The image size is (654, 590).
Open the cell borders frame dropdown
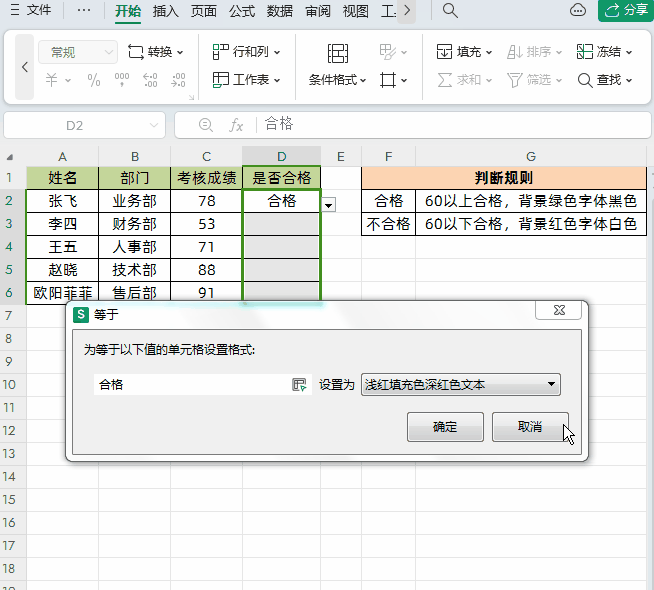click(x=393, y=80)
